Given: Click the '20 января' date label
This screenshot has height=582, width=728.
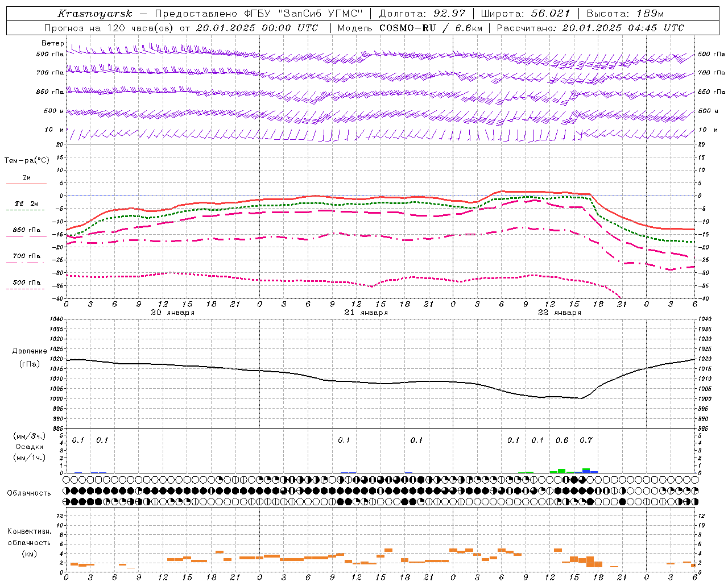Looking at the screenshot, I should tap(172, 313).
